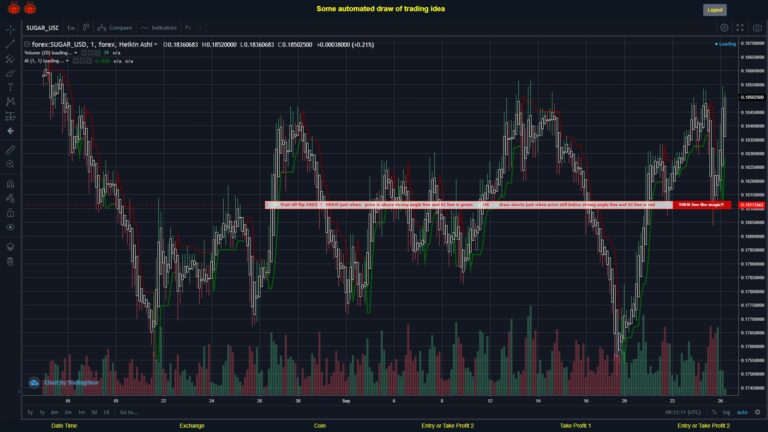Click the left red face logo
Viewport: 768px width, 432px height.
coord(14,8)
